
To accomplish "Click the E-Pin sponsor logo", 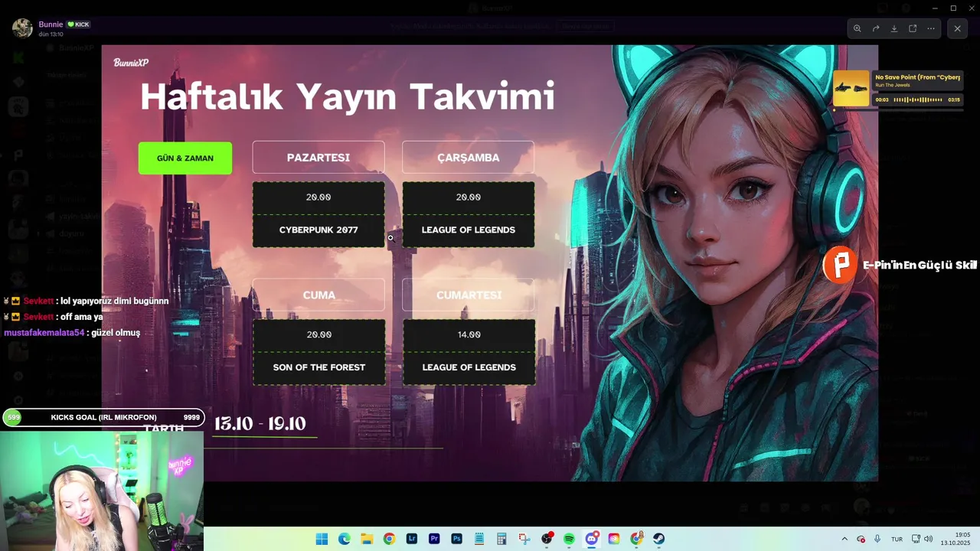I will coord(840,265).
